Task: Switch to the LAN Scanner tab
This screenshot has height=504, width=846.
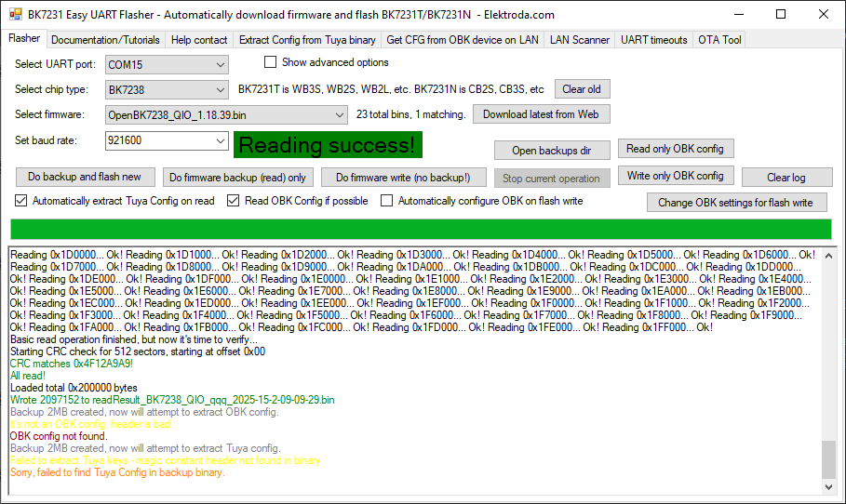Action: click(x=580, y=40)
